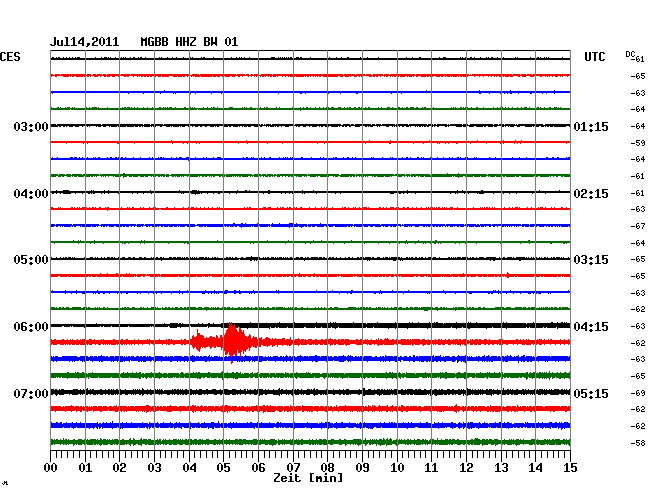Select the 11 minute tick label
The height and width of the screenshot is (494, 650).
[431, 468]
